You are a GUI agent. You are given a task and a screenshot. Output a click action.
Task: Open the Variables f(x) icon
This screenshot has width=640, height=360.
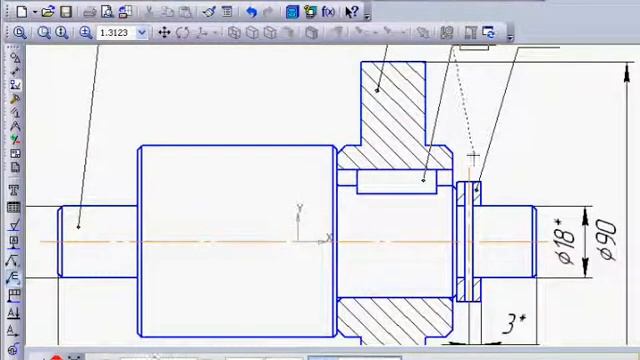click(328, 12)
